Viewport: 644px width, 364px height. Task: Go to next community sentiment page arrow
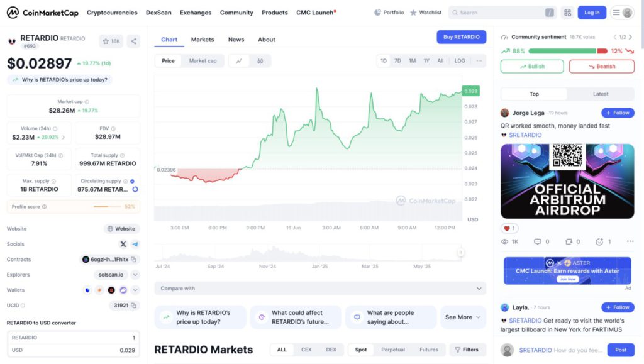coord(630,37)
